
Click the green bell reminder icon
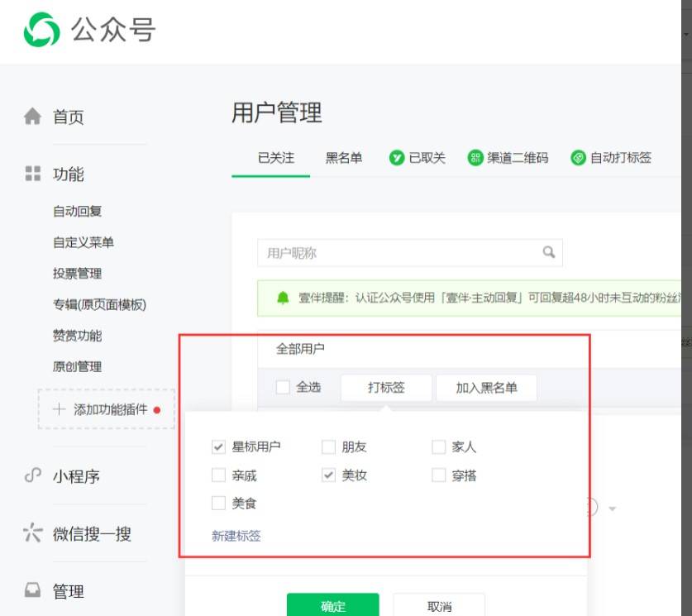(x=283, y=298)
